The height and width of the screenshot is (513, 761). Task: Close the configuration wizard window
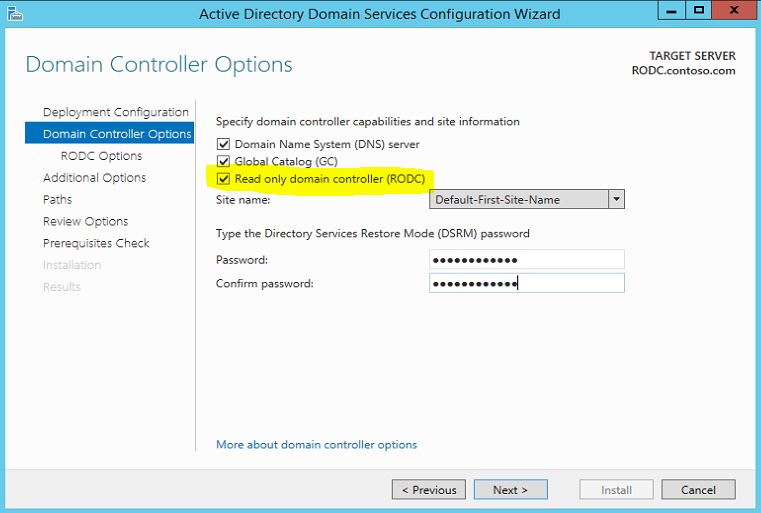tap(734, 10)
